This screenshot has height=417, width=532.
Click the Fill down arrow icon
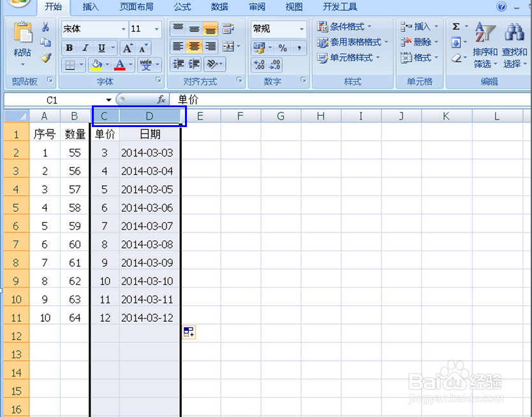pyautogui.click(x=456, y=42)
